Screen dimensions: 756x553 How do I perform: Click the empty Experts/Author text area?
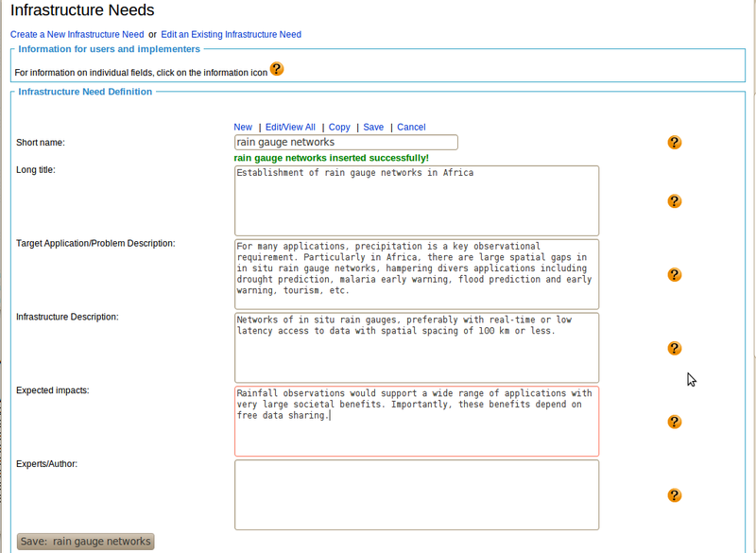pyautogui.click(x=416, y=495)
